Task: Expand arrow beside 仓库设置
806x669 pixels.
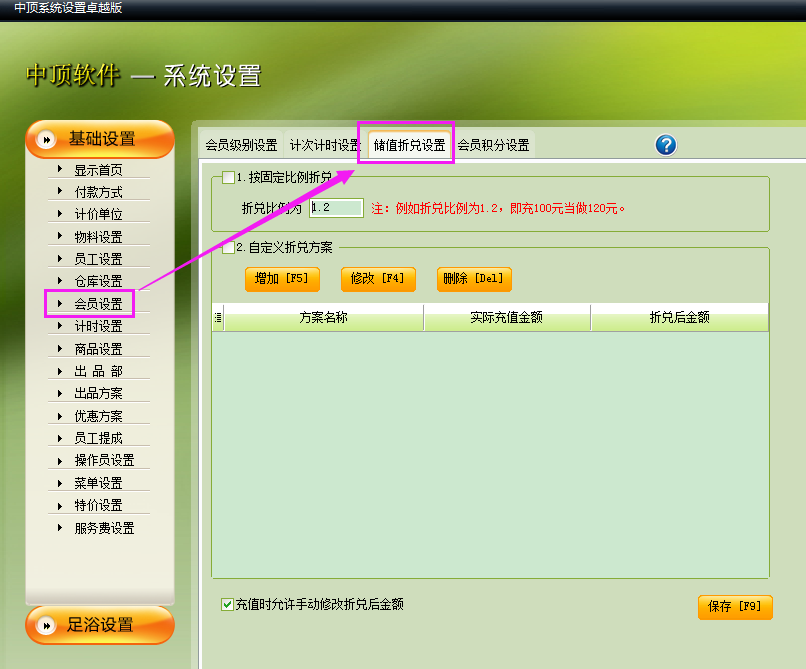Action: coord(60,280)
